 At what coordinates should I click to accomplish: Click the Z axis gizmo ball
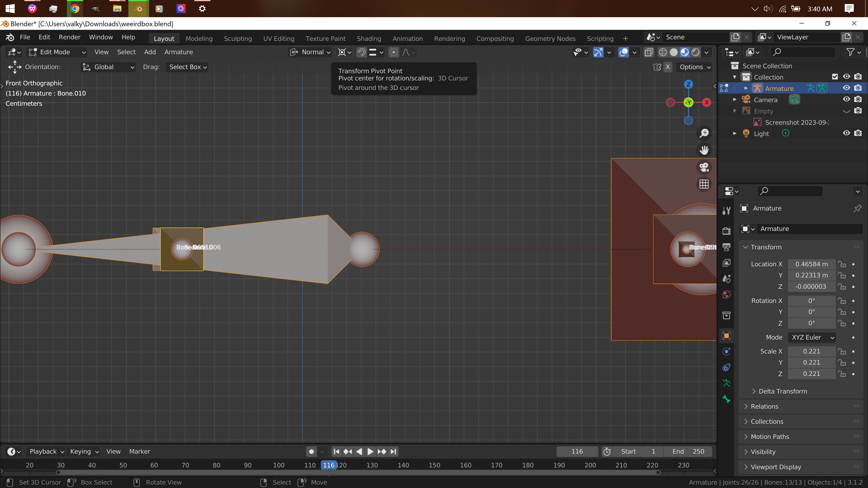pos(688,84)
